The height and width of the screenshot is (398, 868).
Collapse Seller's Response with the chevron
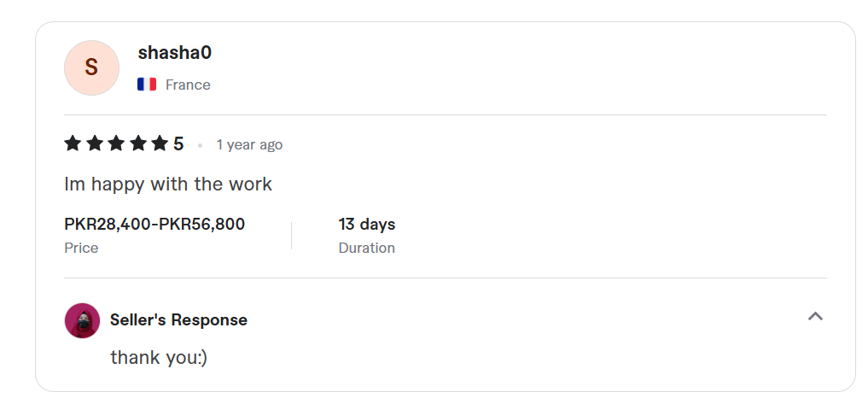point(815,317)
